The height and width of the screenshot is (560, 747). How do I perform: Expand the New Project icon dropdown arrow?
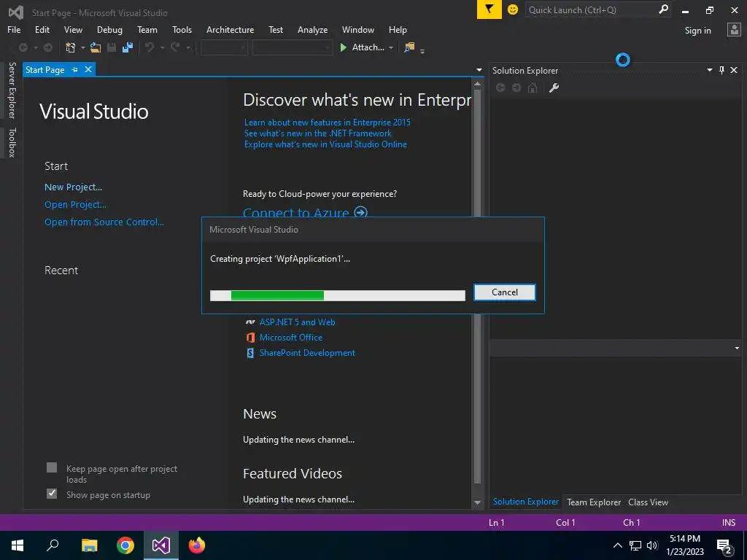83,47
